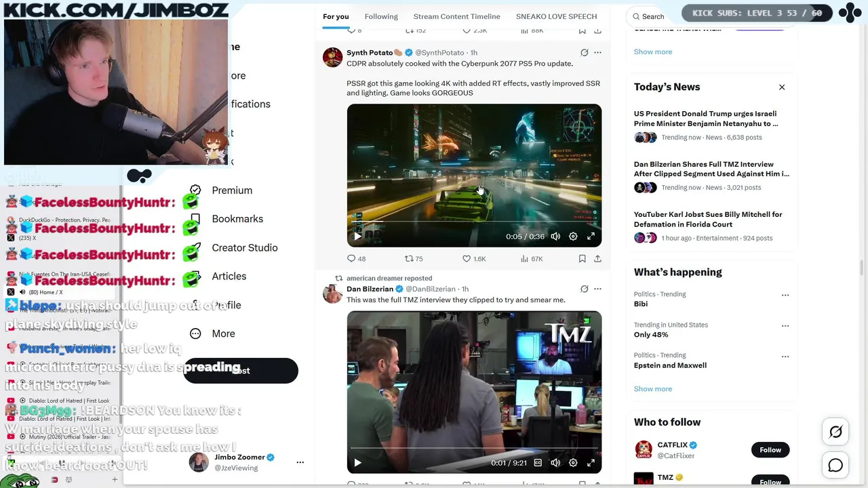The image size is (868, 488).
Task: Mute the Cyberpunk video volume
Action: [x=555, y=237]
